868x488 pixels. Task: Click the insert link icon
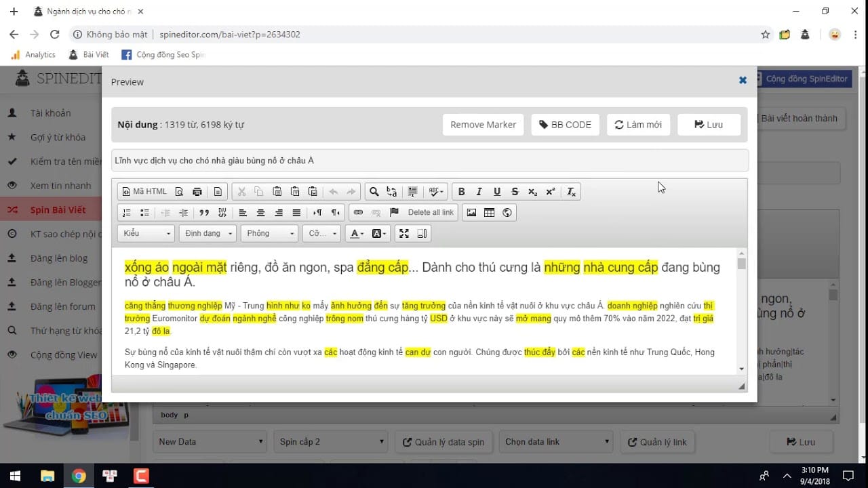(x=358, y=213)
